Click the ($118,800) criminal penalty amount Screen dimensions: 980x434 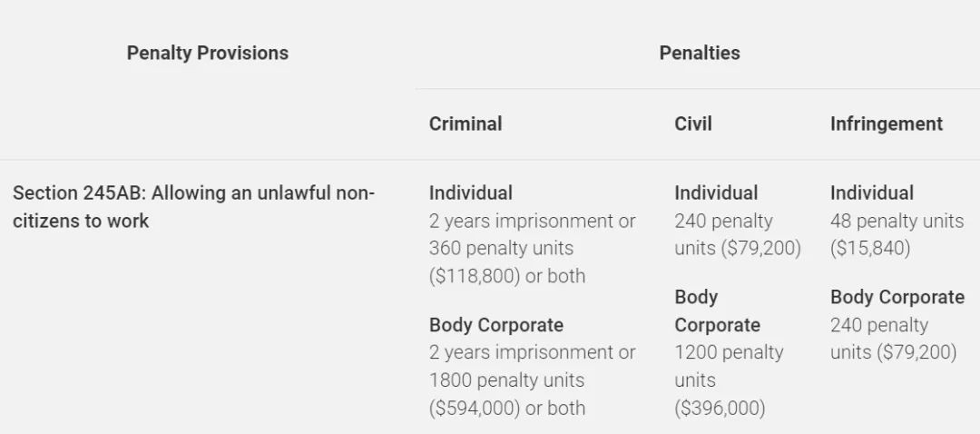coord(474,276)
